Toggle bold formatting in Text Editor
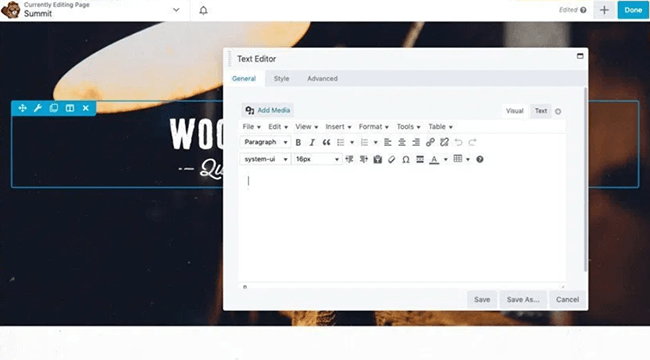Screen dimensions: 650x360 pos(298,142)
